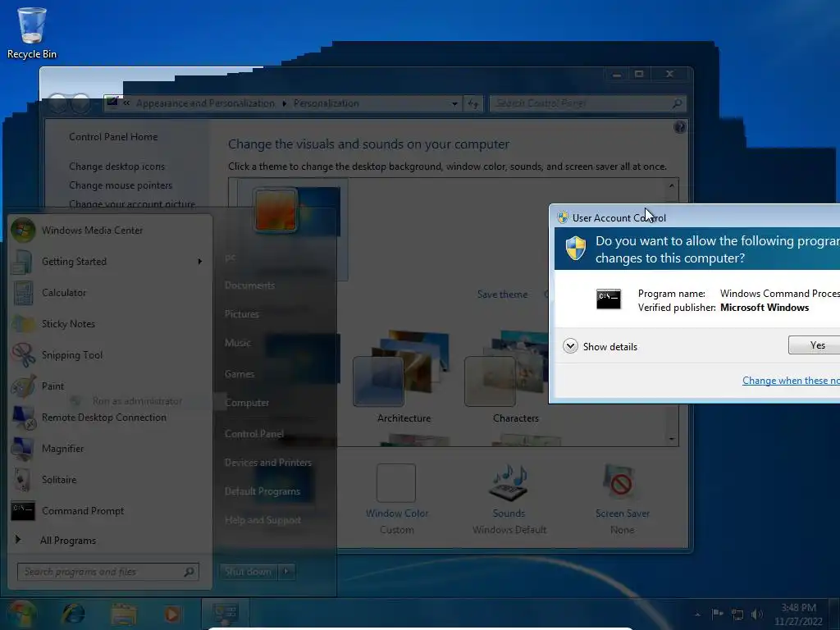Click the refresh button beside address bar
Image resolution: width=840 pixels, height=630 pixels.
click(x=472, y=103)
